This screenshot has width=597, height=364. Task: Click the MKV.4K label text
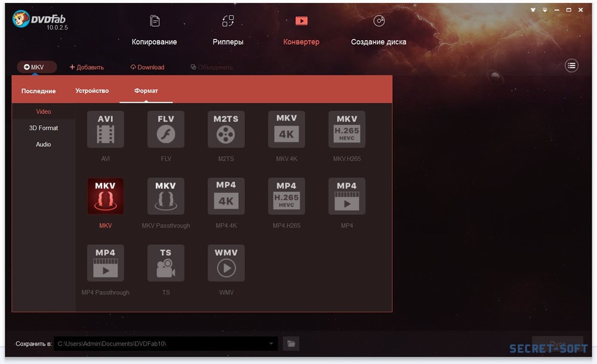pyautogui.click(x=287, y=158)
